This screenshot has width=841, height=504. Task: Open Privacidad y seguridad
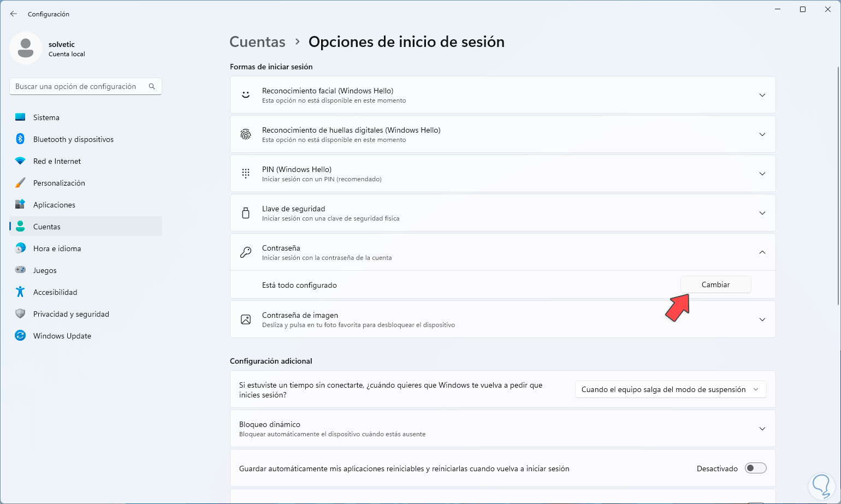coord(86,314)
